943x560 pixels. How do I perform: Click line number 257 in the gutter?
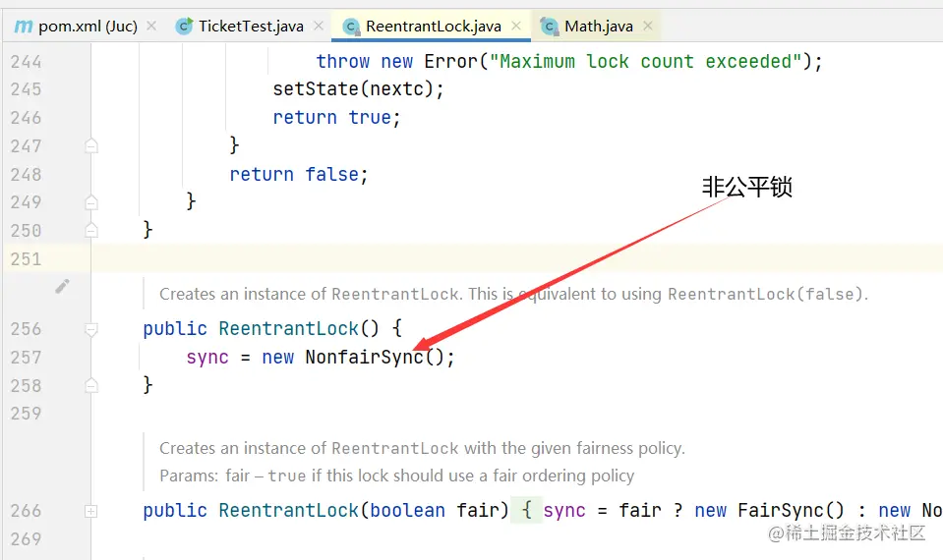click(x=26, y=357)
